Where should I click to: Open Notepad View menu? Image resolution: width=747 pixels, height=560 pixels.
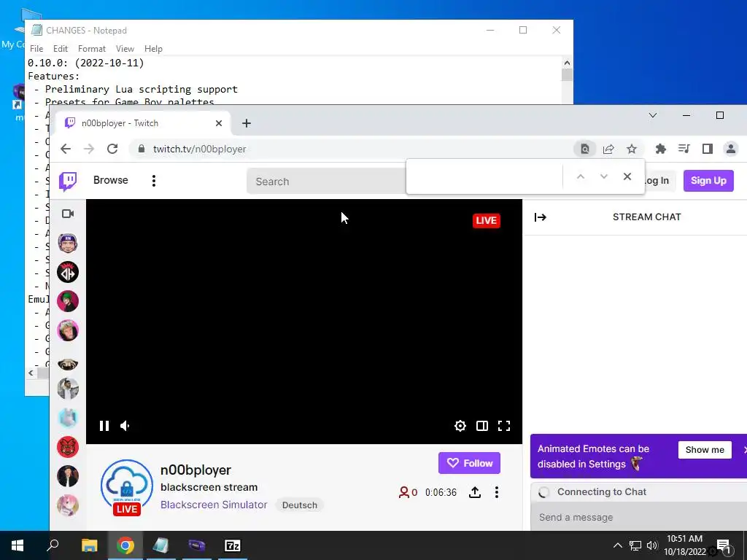(125, 49)
